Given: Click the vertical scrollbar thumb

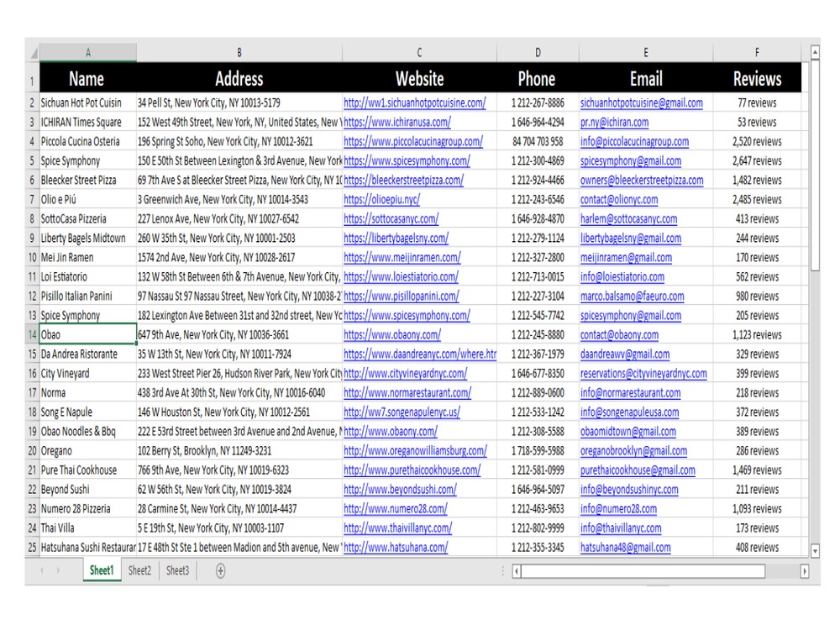Looking at the screenshot, I should pos(815,165).
